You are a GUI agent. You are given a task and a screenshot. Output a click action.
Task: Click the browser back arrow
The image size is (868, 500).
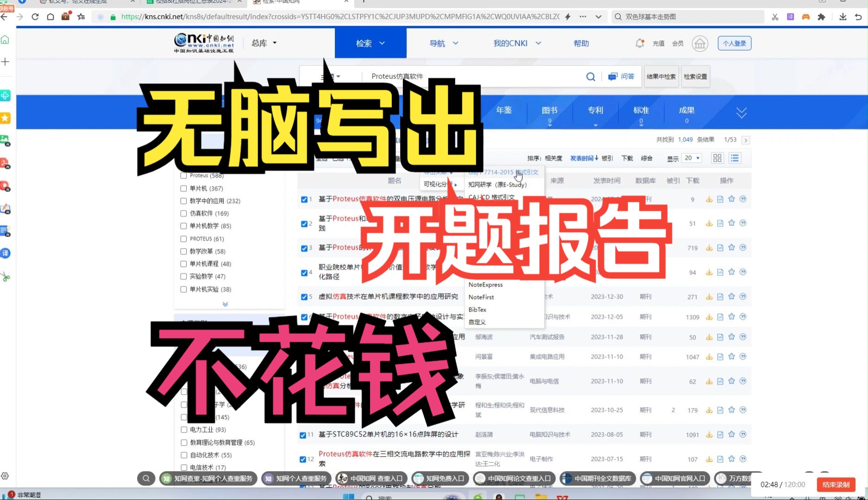point(4,17)
